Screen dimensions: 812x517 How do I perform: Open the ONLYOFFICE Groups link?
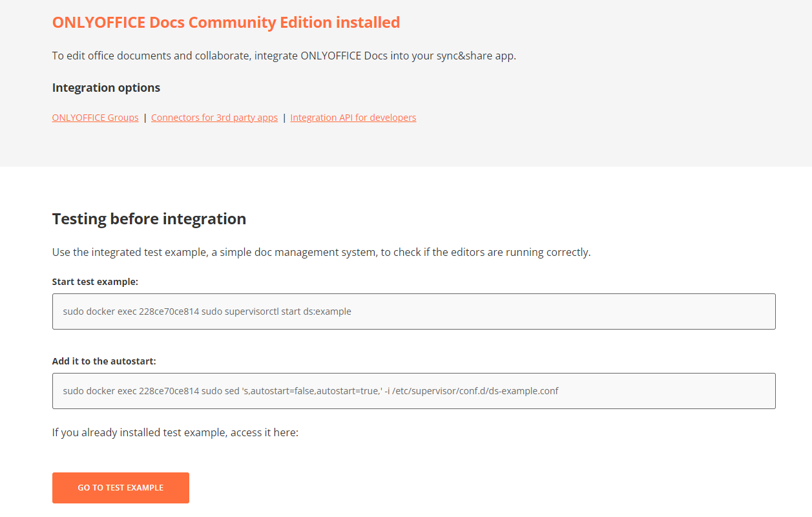click(95, 118)
